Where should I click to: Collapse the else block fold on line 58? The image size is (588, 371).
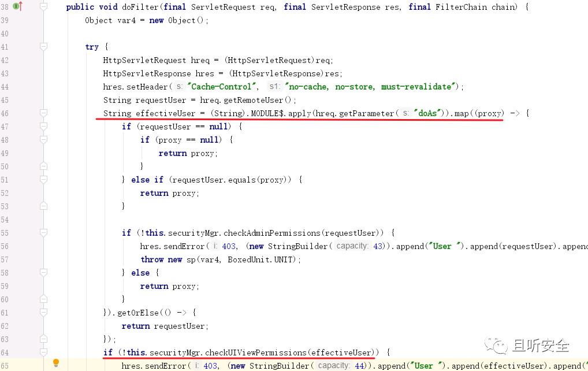coord(43,273)
